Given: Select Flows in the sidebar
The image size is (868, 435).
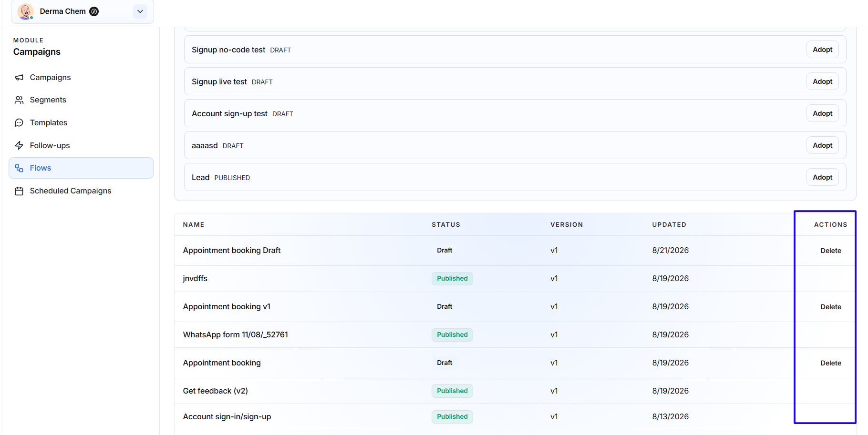Looking at the screenshot, I should tap(81, 168).
